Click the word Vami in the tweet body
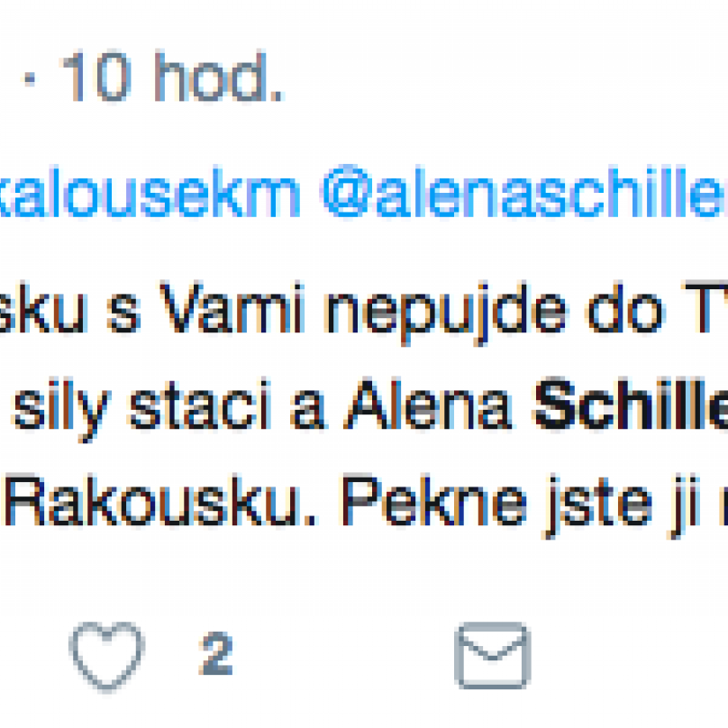 pos(232,307)
